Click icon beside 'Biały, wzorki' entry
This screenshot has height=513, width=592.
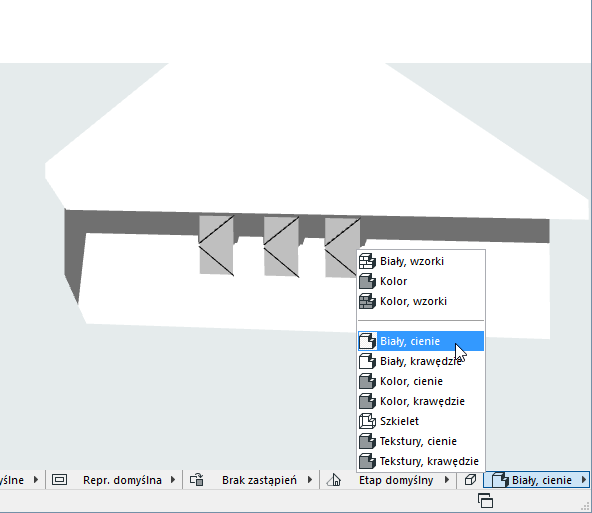(367, 261)
